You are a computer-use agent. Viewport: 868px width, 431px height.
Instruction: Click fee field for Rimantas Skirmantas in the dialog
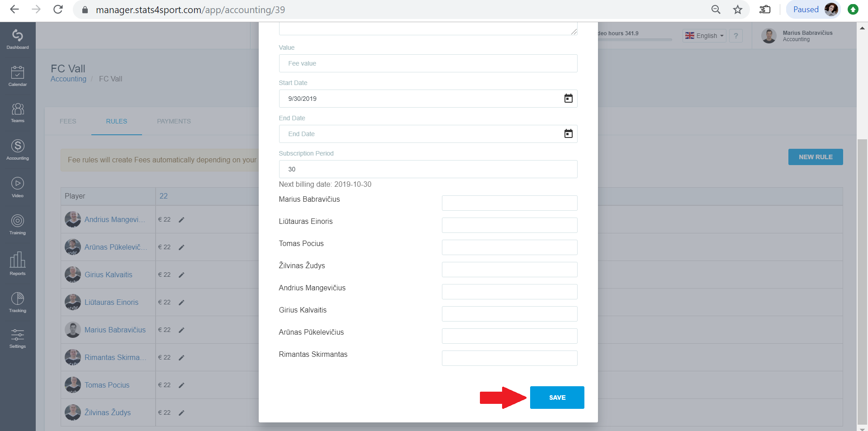click(509, 358)
